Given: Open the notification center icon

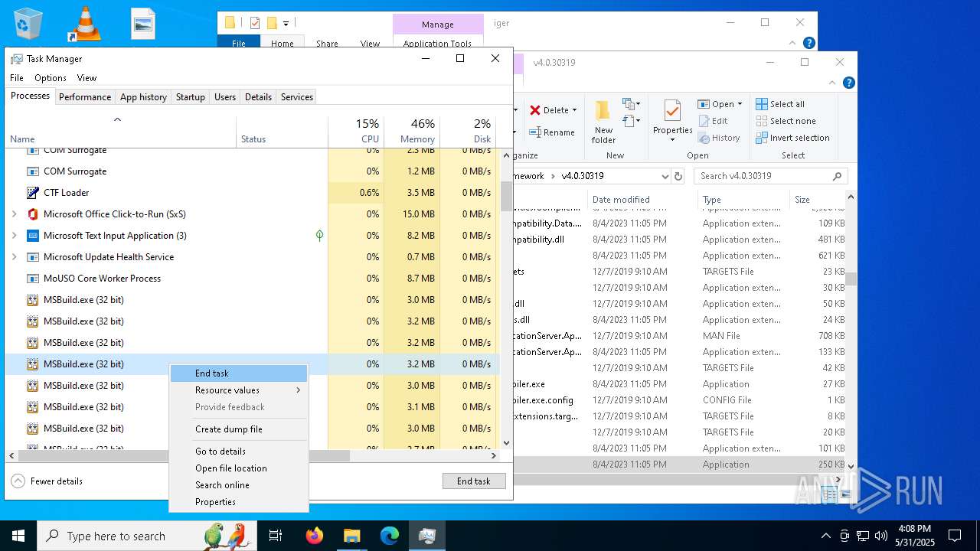Looking at the screenshot, I should point(955,536).
